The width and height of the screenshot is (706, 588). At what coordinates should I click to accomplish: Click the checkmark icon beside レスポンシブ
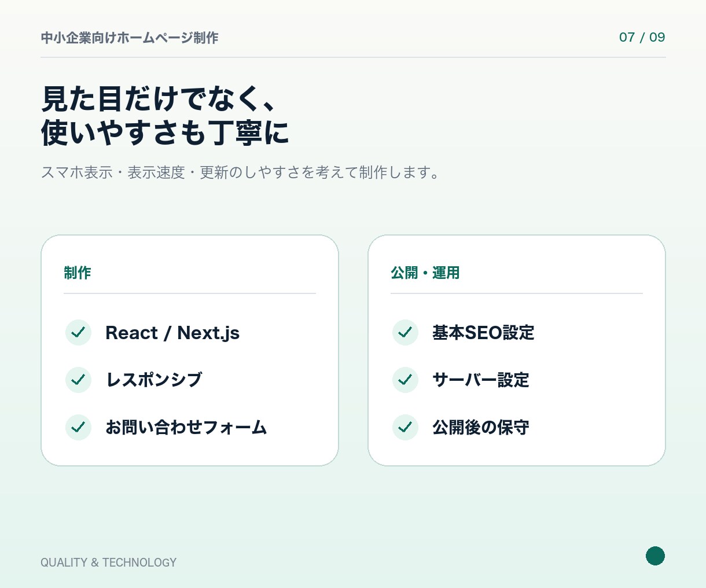(78, 380)
